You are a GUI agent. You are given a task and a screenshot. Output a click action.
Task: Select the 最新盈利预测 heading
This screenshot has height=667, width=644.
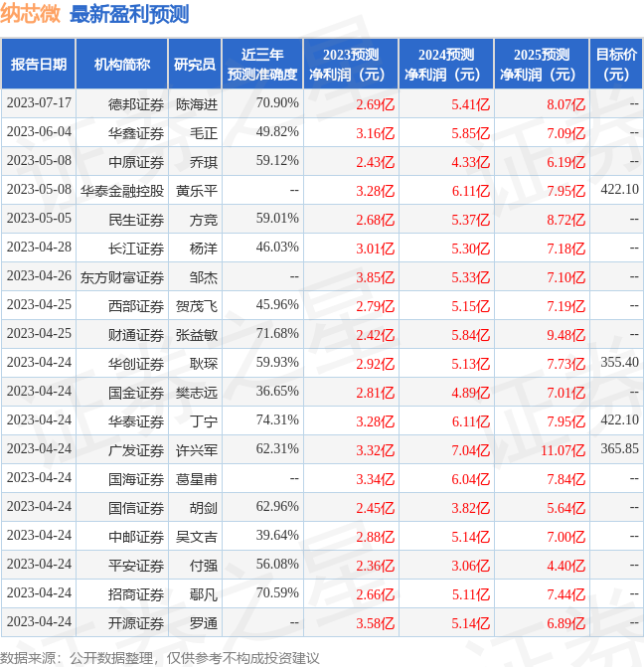click(129, 14)
